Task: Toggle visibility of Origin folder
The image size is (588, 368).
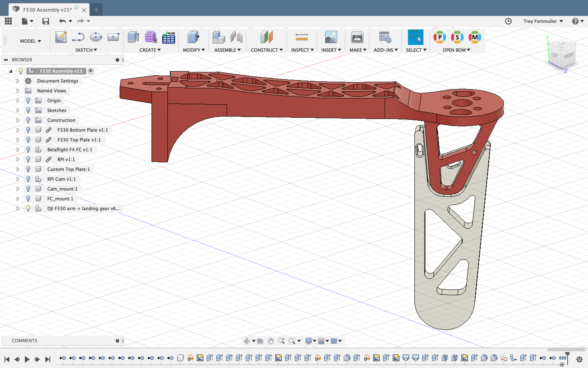Action: tap(28, 101)
